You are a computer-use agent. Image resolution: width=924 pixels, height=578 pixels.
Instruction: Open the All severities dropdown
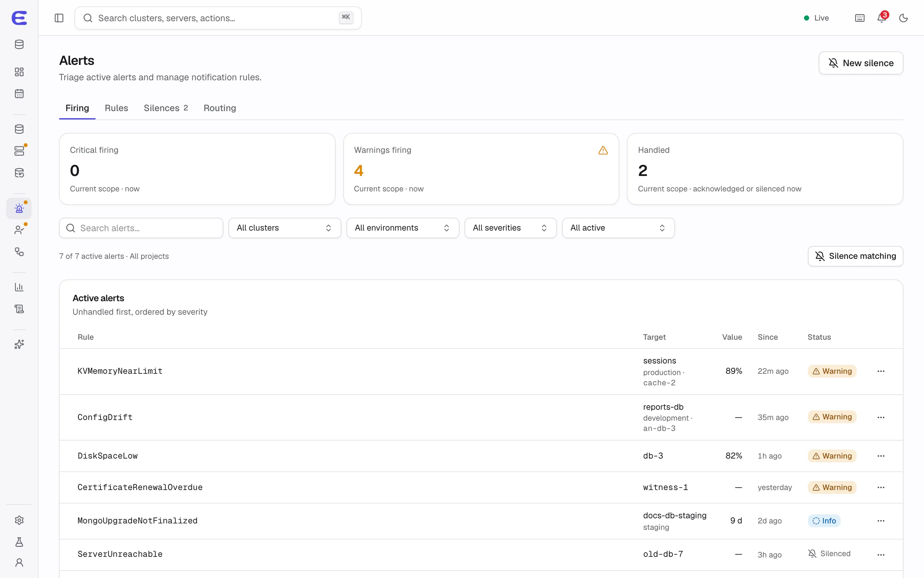(510, 228)
